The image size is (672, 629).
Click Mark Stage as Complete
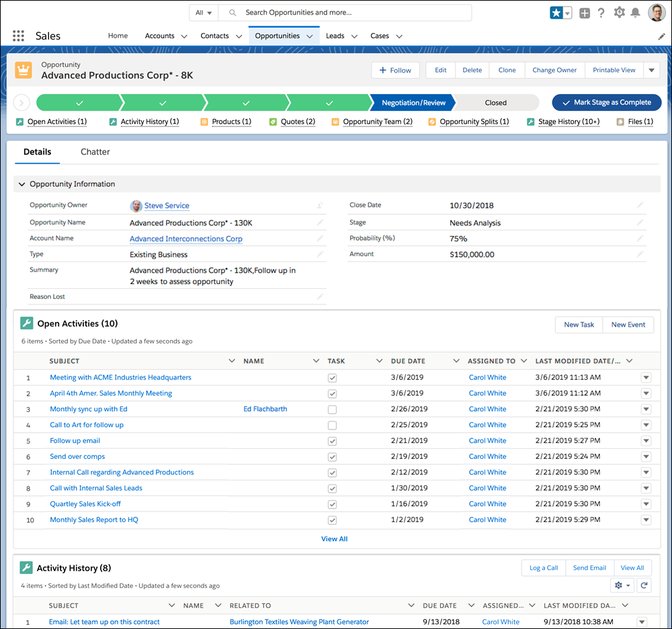click(x=607, y=102)
